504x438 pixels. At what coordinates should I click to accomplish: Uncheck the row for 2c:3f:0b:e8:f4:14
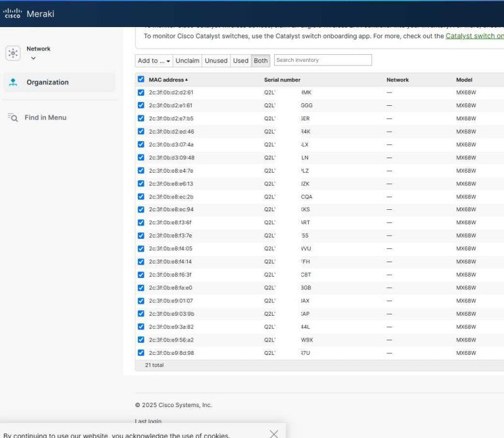(140, 262)
